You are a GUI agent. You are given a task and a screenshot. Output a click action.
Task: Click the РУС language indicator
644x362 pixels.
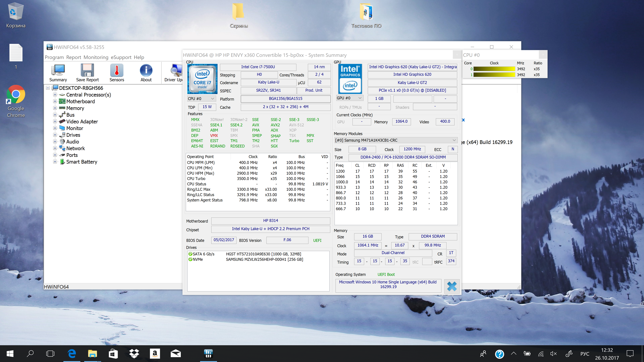click(x=585, y=354)
